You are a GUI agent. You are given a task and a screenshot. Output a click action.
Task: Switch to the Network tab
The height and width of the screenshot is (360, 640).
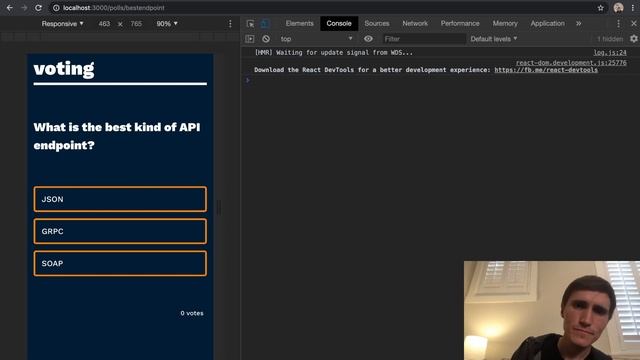415,23
